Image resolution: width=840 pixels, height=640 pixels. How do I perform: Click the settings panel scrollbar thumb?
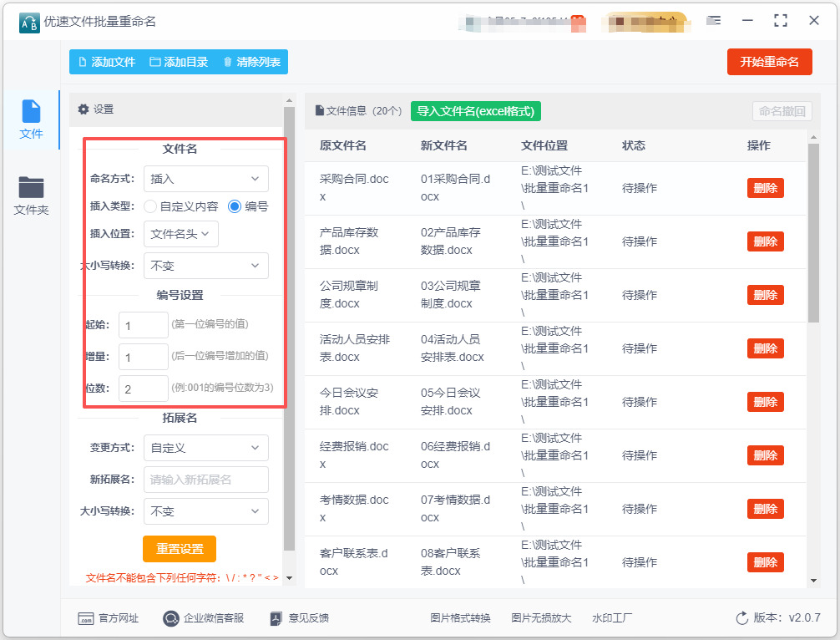289,329
